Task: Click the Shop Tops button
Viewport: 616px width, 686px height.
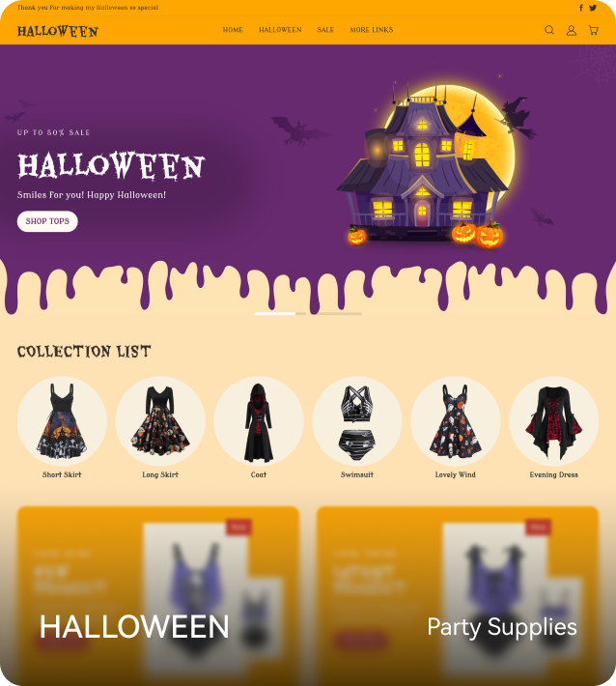Action: point(47,221)
